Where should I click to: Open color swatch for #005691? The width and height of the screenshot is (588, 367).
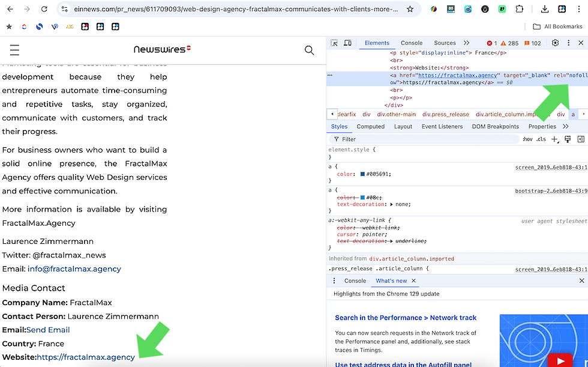pyautogui.click(x=362, y=174)
